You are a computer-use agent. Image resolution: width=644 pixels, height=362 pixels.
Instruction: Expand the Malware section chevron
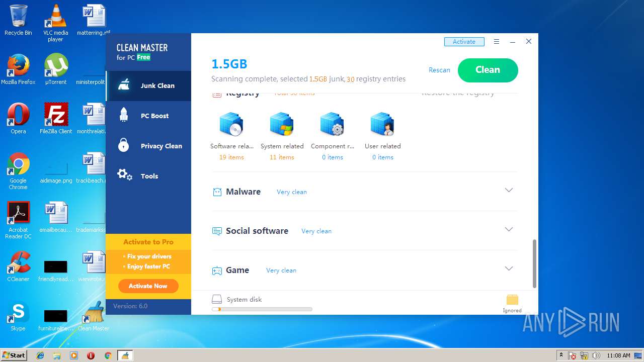(509, 190)
